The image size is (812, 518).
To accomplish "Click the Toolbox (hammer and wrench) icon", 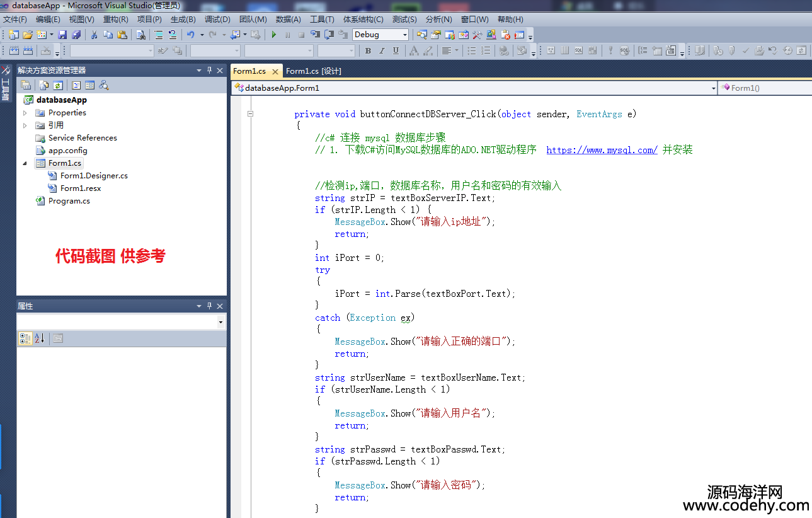I will coord(477,35).
